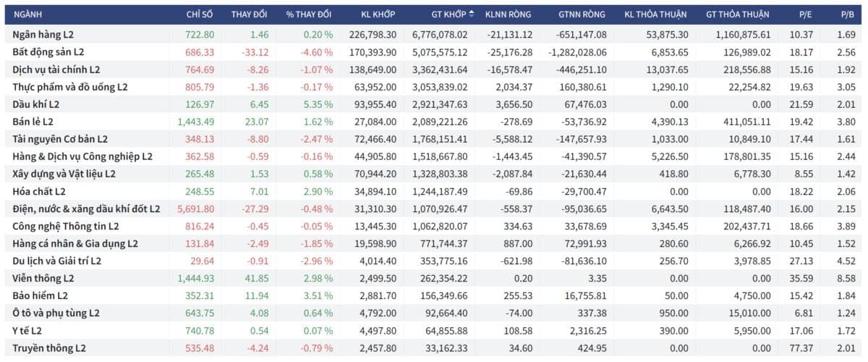
Task: Select the Bất động sản L2 row
Action: (x=434, y=52)
